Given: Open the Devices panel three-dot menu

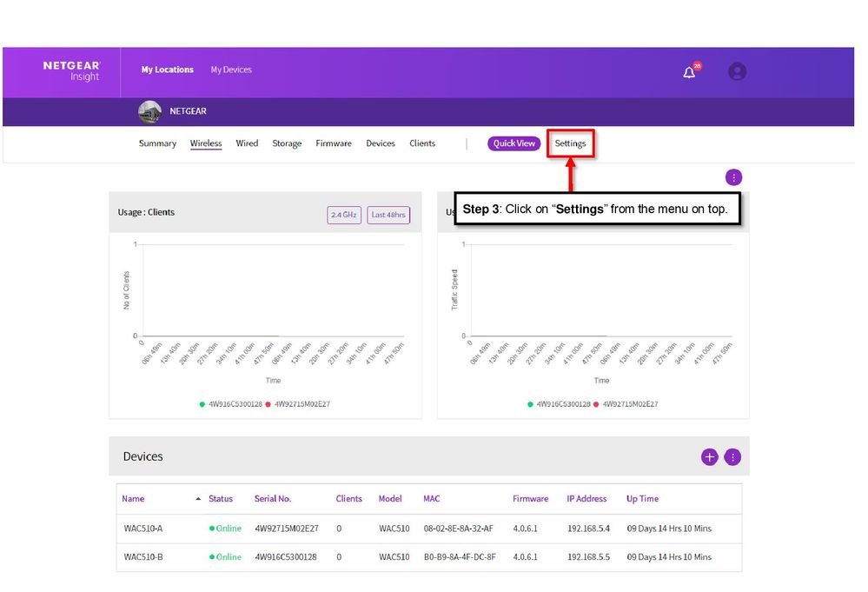Looking at the screenshot, I should point(732,457).
